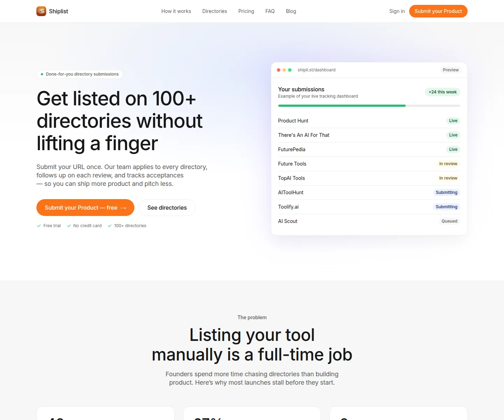This screenshot has width=504, height=420.
Task: Select the AI Scout row
Action: tap(369, 221)
